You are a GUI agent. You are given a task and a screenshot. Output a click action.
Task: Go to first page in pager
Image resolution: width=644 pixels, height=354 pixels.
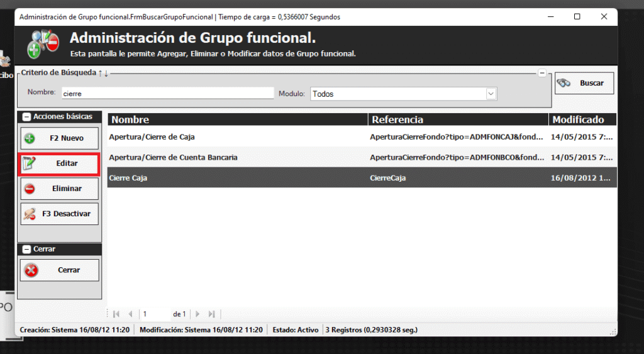116,314
